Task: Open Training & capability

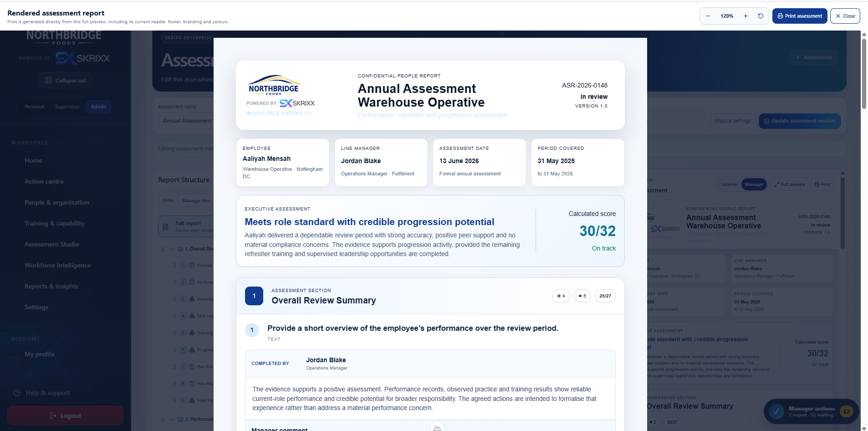Action: point(54,223)
